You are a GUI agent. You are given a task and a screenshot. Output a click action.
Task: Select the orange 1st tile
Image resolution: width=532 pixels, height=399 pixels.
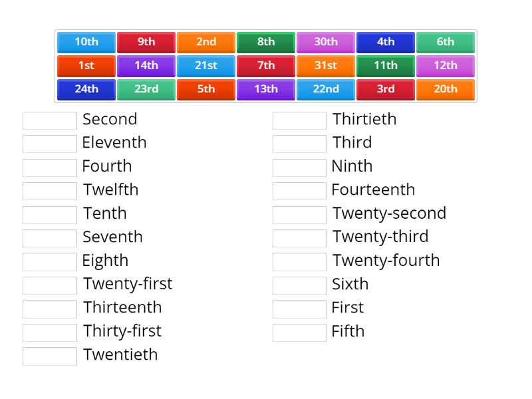pos(86,65)
